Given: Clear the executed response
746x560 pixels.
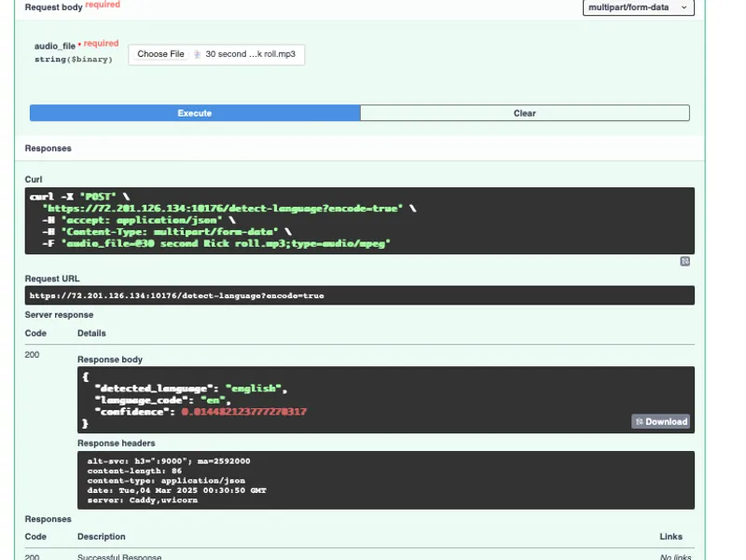Looking at the screenshot, I should click(x=525, y=113).
